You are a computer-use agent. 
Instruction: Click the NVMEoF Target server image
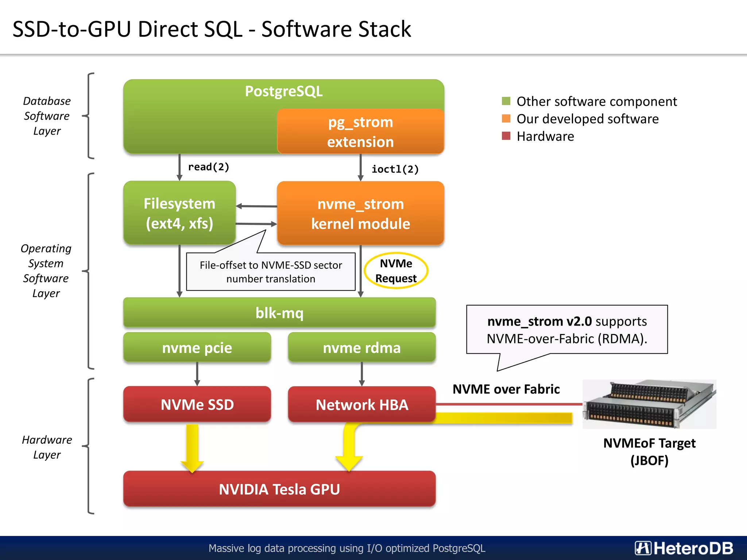tap(649, 404)
